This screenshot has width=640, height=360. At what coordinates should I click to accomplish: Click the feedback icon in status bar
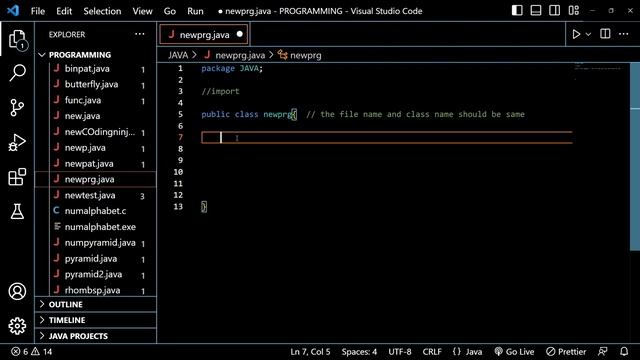pos(602,352)
